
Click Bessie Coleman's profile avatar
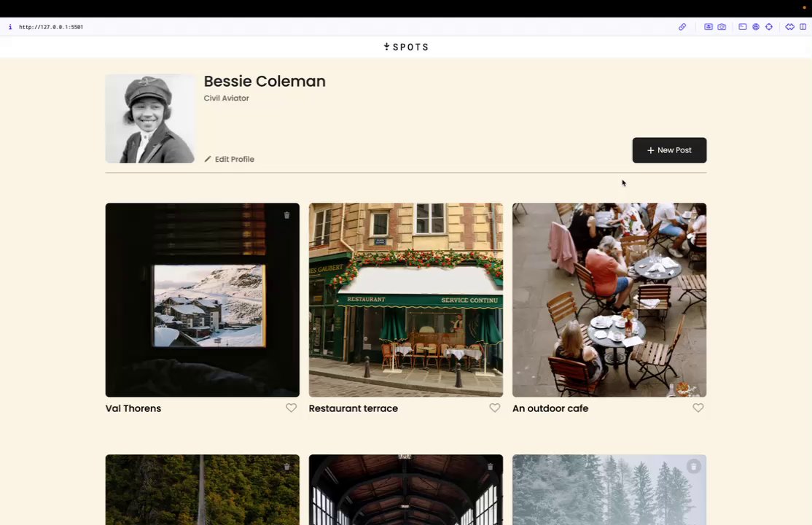[x=150, y=119]
